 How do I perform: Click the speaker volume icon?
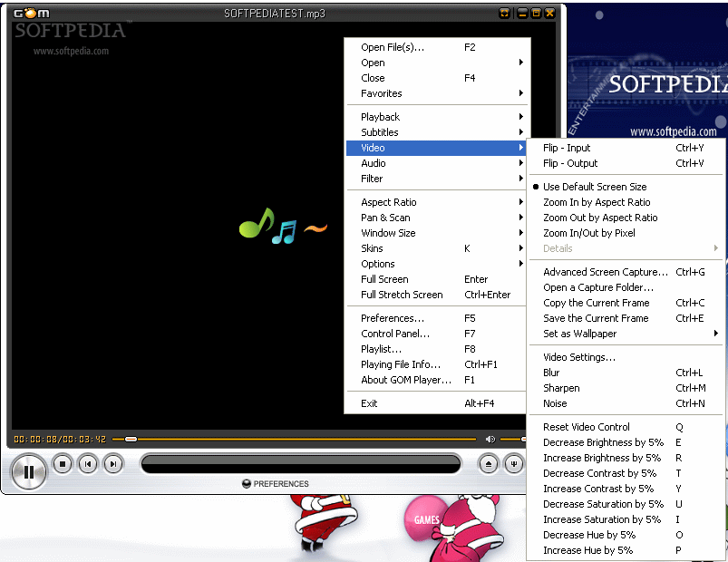(x=490, y=439)
